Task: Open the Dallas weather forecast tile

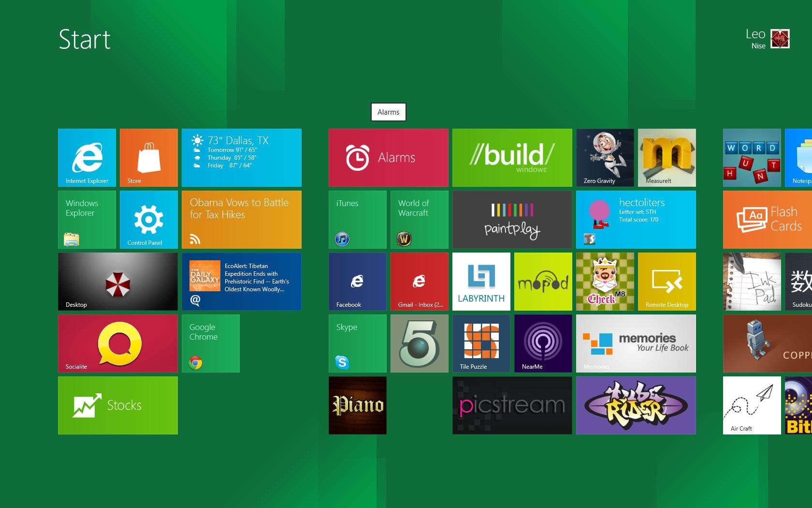Action: [x=242, y=158]
